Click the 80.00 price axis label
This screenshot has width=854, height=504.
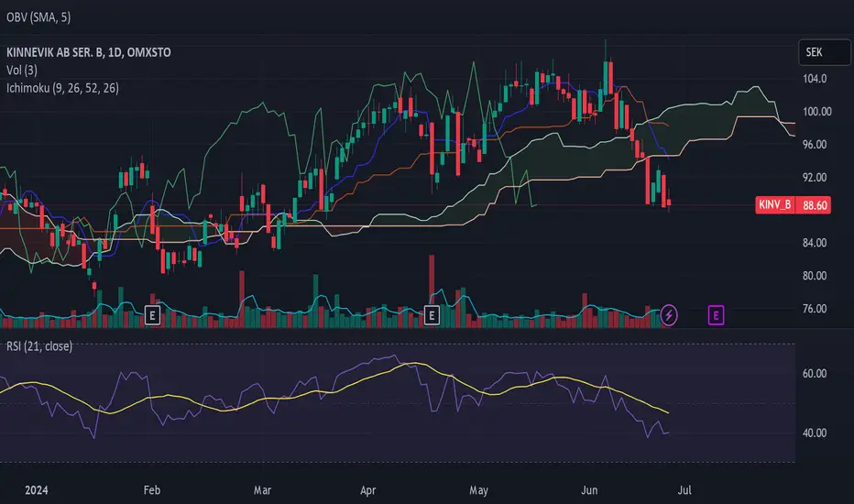(x=815, y=276)
